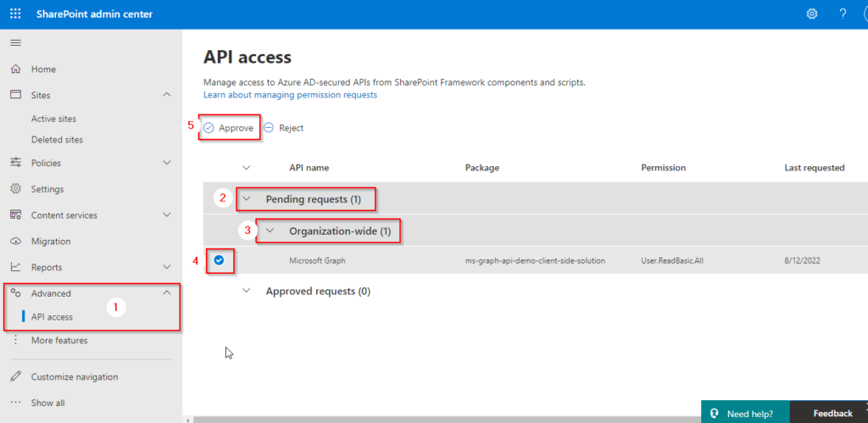This screenshot has width=868, height=423.
Task: Click the Need help? button
Action: [743, 414]
